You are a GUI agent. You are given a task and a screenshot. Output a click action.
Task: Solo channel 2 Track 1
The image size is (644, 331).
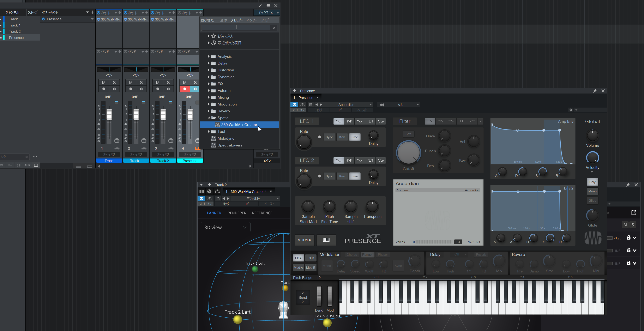pos(141,83)
